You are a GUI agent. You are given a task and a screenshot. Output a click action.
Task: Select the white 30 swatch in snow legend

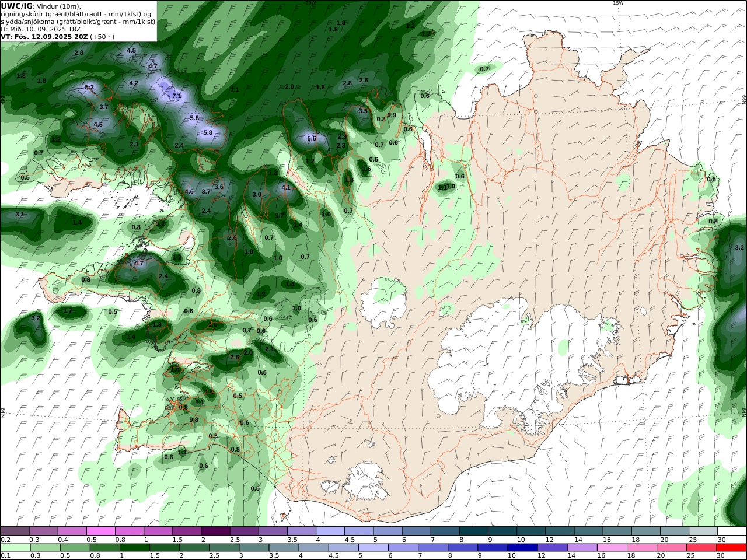732,531
